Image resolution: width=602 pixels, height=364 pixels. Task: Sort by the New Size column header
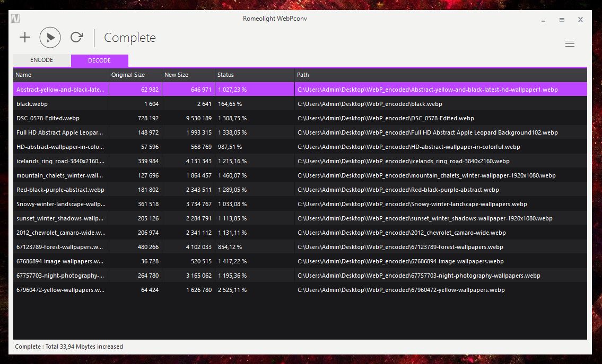pos(188,75)
